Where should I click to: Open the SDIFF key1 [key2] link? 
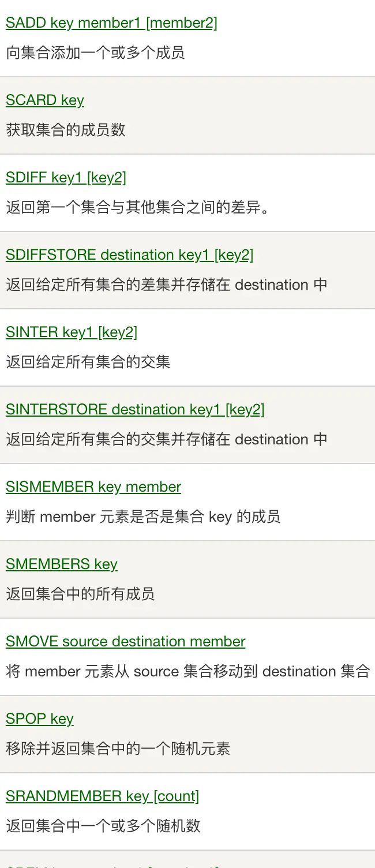point(66,178)
